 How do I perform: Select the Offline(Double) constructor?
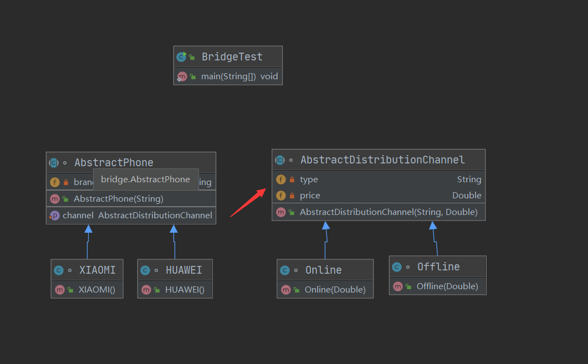[x=438, y=286]
